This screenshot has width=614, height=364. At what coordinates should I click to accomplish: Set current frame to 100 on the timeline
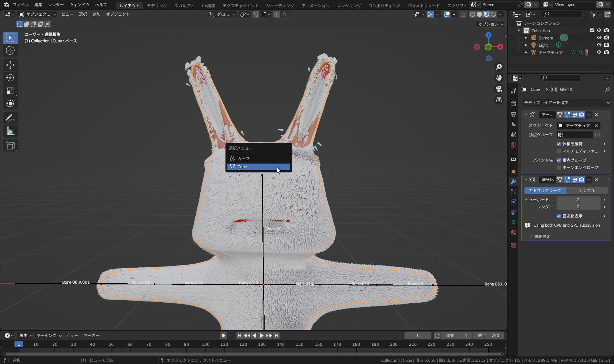tap(205, 344)
